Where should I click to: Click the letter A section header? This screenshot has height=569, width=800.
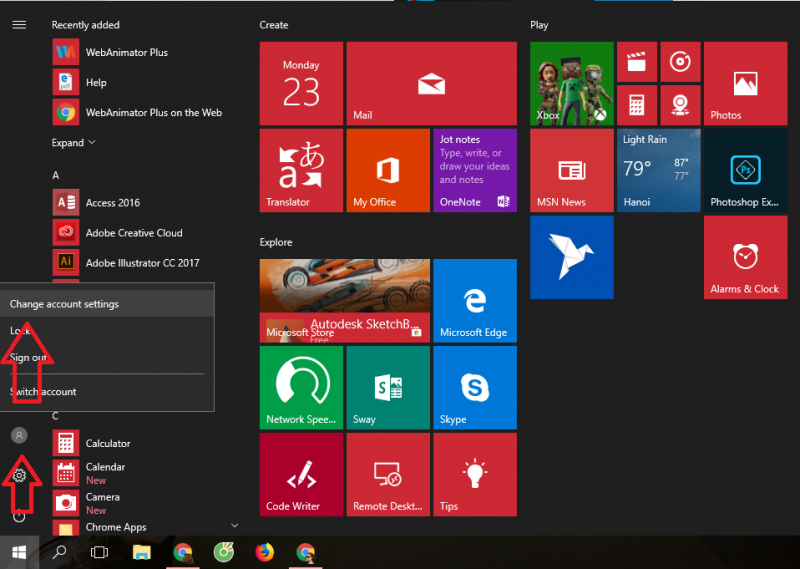tap(56, 176)
